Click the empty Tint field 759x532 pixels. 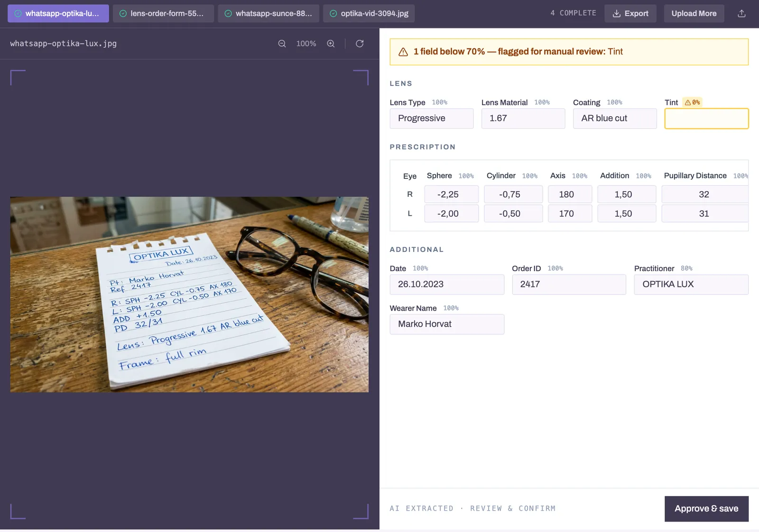point(706,119)
